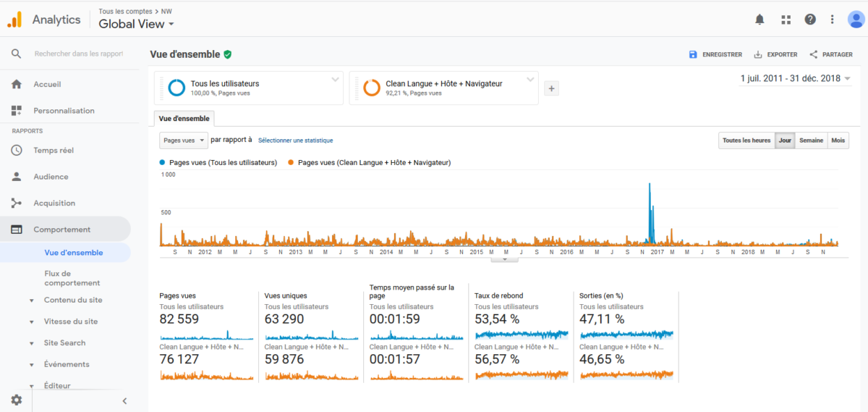The image size is (868, 412).
Task: Select Toutes les heures granularity
Action: tap(746, 140)
